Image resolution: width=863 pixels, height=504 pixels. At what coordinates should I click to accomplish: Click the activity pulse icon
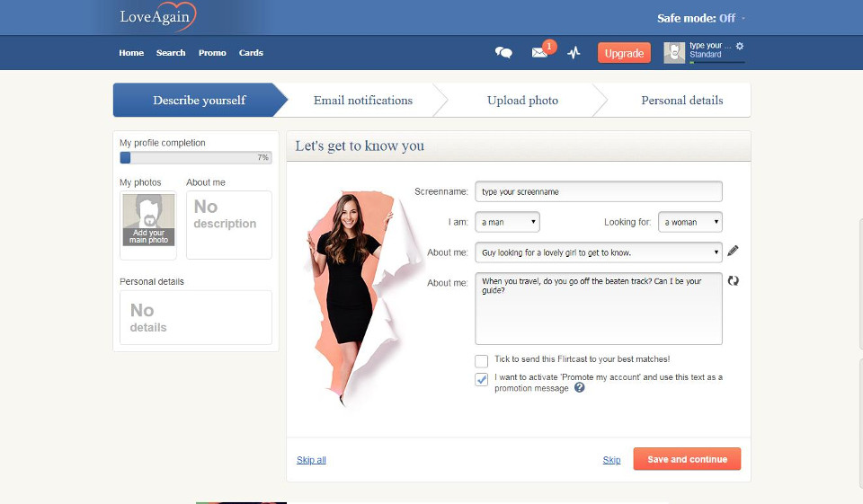tap(574, 53)
